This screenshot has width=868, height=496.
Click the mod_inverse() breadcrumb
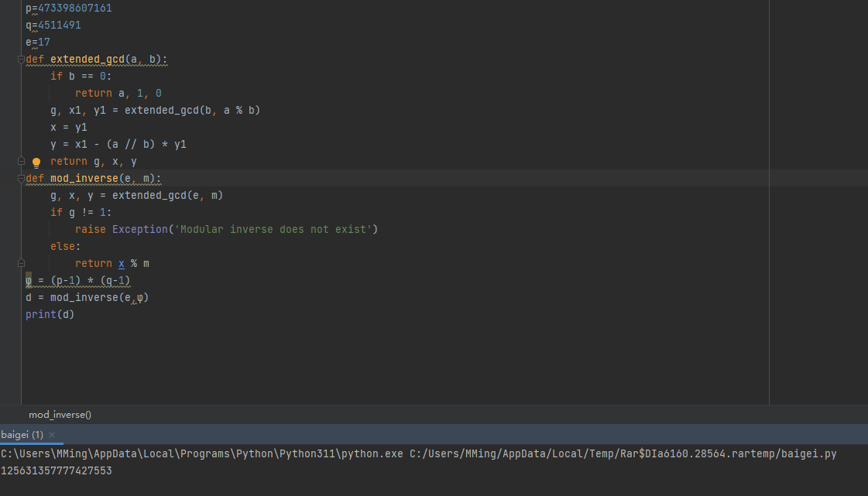[x=60, y=415]
